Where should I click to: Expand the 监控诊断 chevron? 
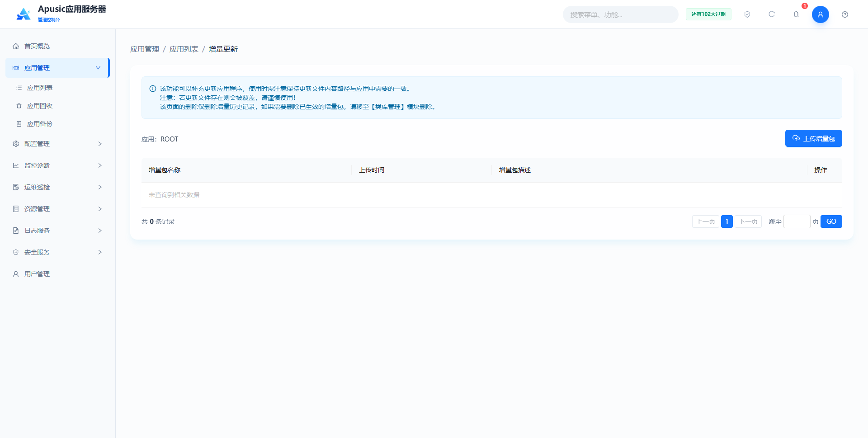100,165
